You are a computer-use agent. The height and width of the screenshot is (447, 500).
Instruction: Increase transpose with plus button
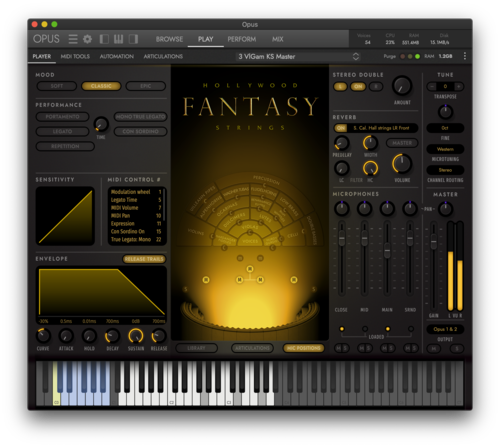(459, 87)
